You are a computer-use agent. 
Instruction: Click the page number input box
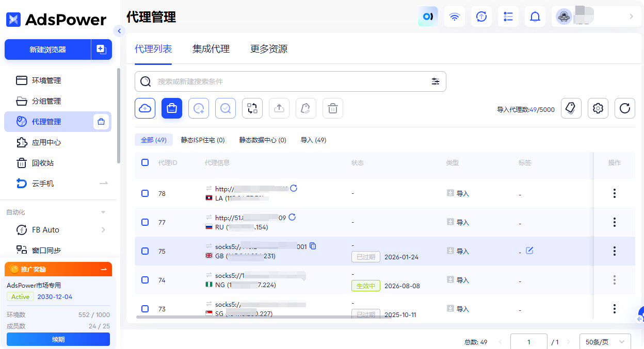coord(529,342)
